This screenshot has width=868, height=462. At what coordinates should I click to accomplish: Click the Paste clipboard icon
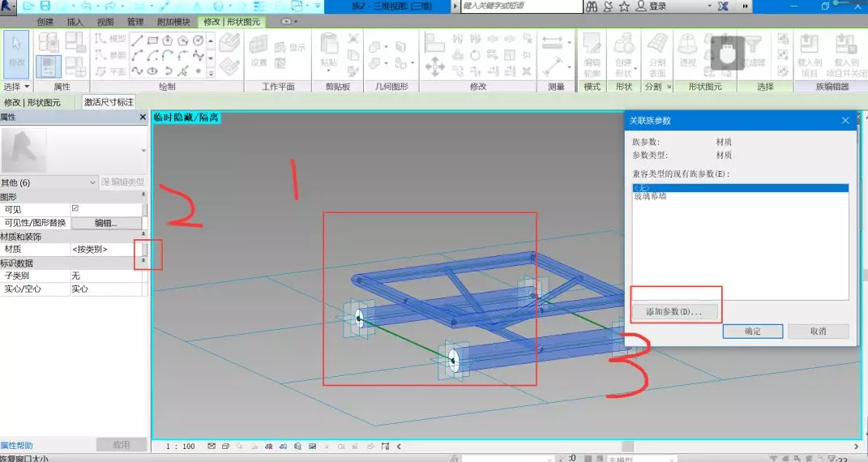tap(329, 50)
